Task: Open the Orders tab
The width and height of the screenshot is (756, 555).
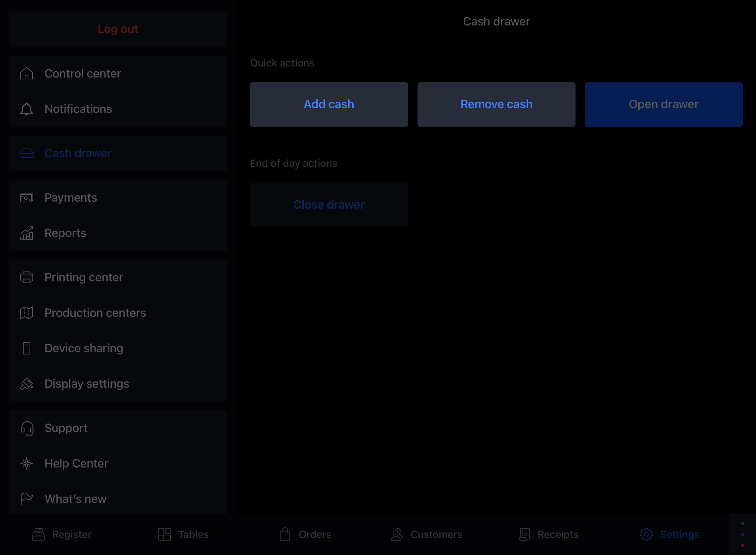Action: (305, 534)
